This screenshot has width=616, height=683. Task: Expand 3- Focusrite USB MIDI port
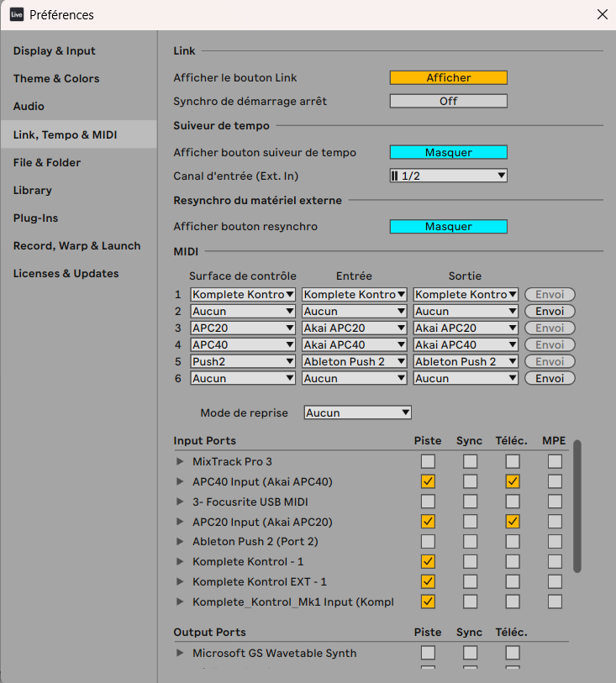(180, 502)
